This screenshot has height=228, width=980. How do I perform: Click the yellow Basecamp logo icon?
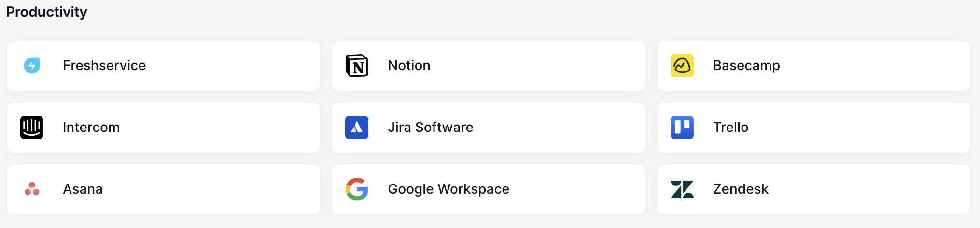682,66
